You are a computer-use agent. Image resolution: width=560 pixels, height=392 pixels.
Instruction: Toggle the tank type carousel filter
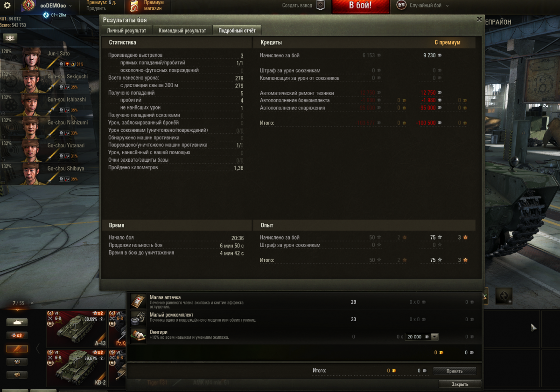tap(17, 322)
